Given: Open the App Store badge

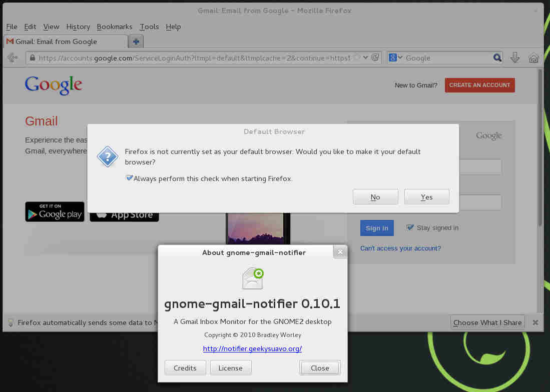Looking at the screenshot, I should pyautogui.click(x=124, y=217).
